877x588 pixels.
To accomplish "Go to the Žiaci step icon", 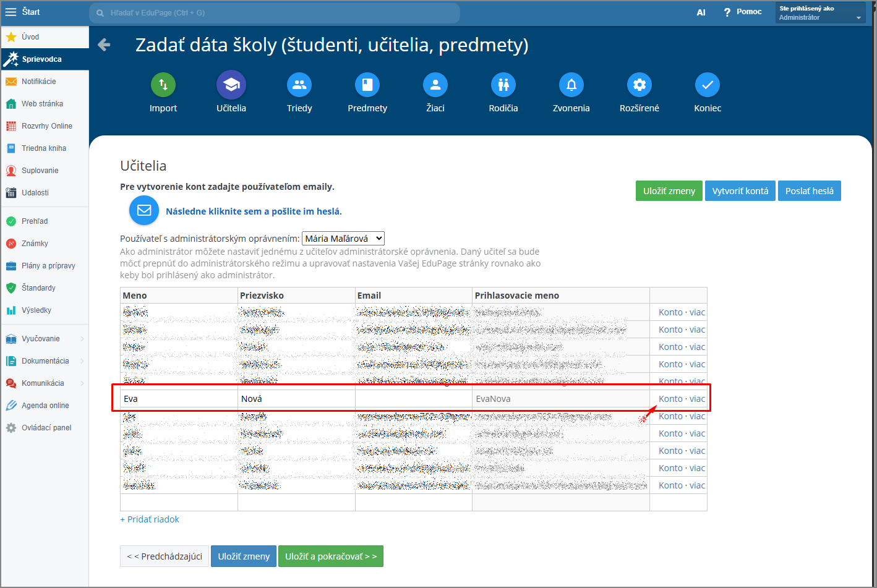I will coord(435,85).
